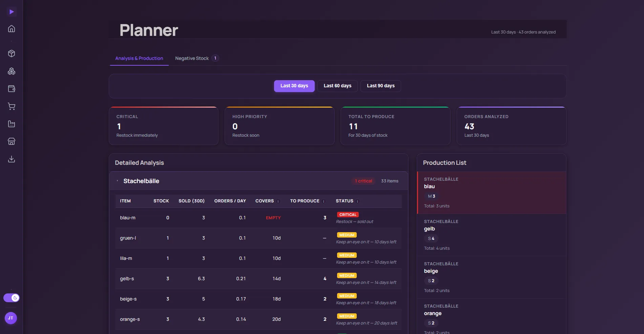644x334 pixels.
Task: Select the blau-m item row
Action: click(x=258, y=218)
